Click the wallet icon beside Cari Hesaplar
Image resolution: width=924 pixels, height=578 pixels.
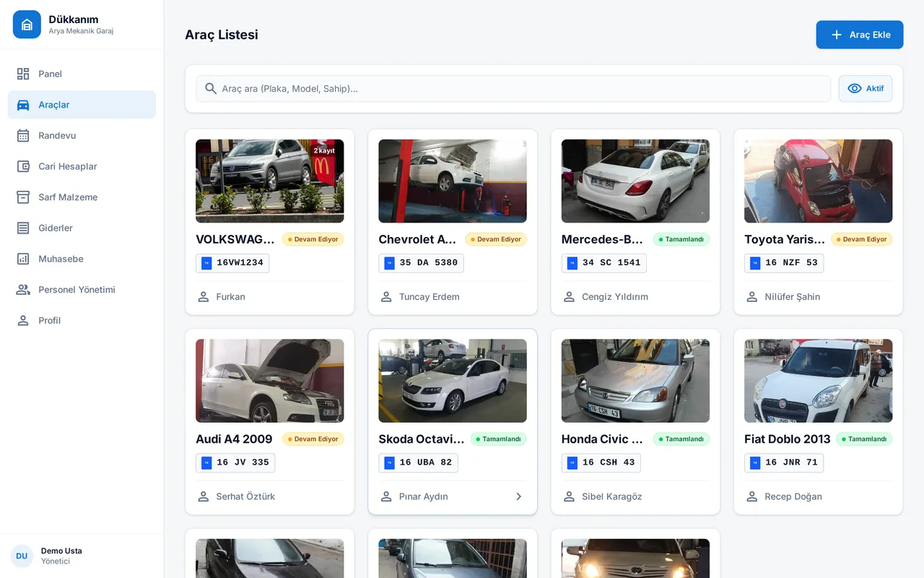(x=23, y=166)
